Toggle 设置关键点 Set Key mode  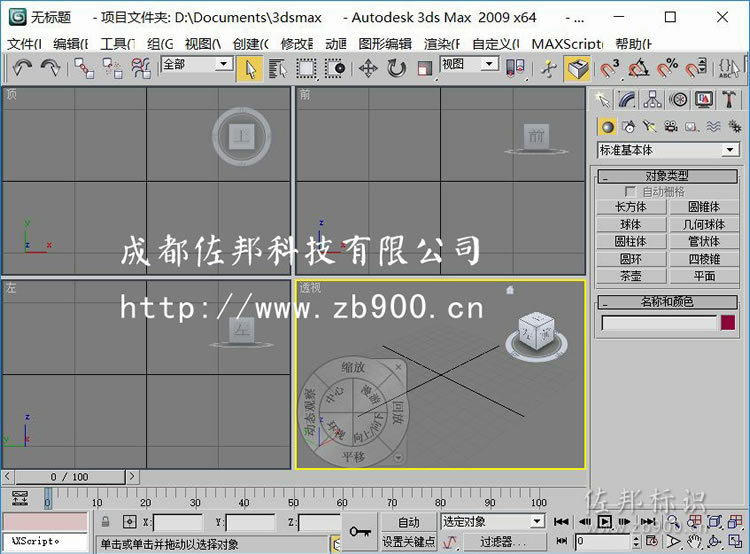point(408,542)
